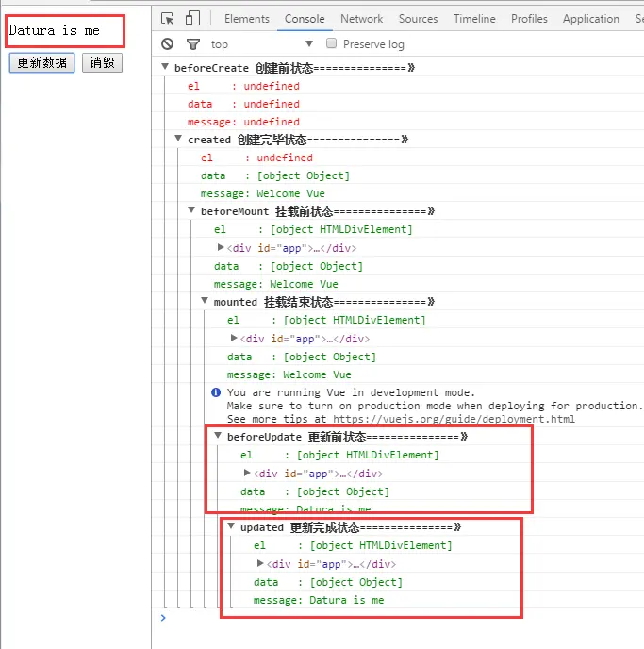Click 'data : [object Object]' under created
644x649 pixels.
(x=275, y=175)
